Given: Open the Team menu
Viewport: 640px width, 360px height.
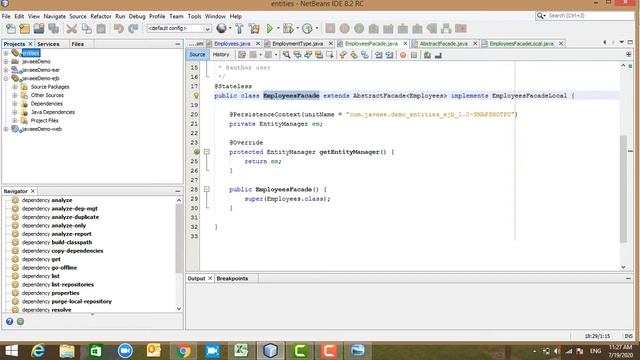Looking at the screenshot, I should click(x=176, y=16).
